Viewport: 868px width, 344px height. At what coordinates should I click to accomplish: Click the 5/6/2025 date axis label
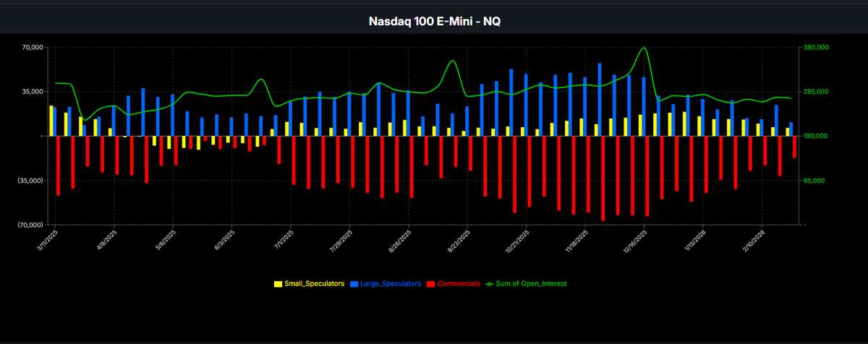tap(165, 240)
